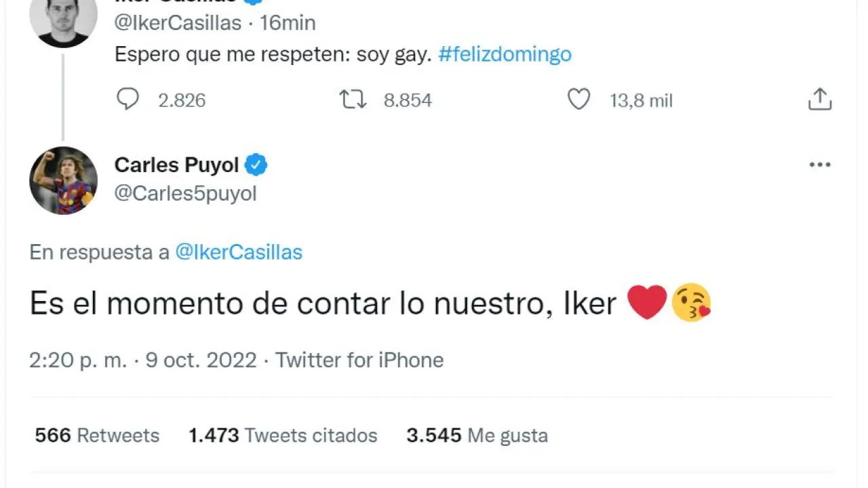View the 3.545 Me gusta list

tap(477, 435)
